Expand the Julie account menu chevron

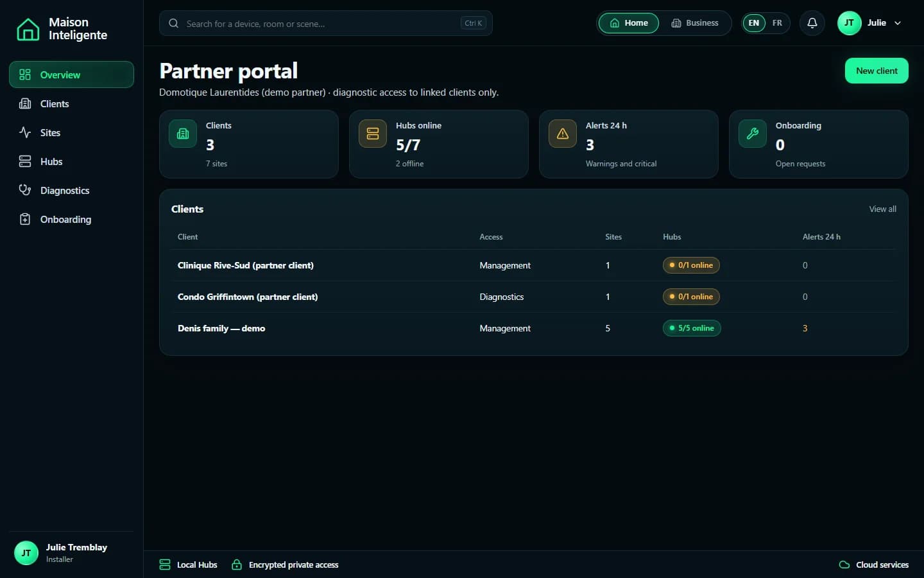coord(898,23)
